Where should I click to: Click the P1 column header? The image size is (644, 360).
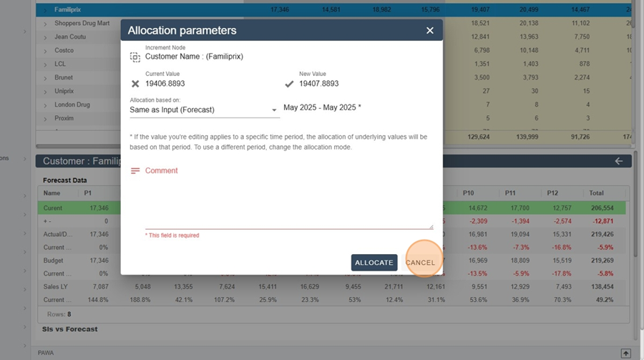point(88,193)
